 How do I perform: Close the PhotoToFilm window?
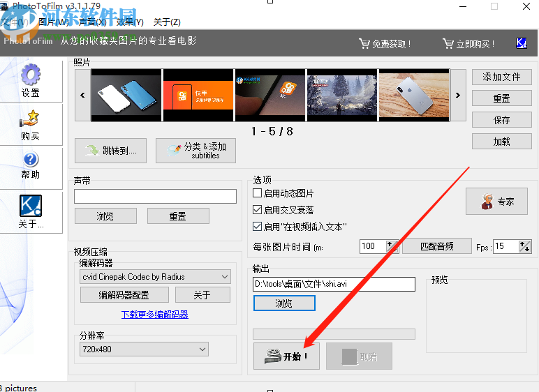click(x=526, y=6)
